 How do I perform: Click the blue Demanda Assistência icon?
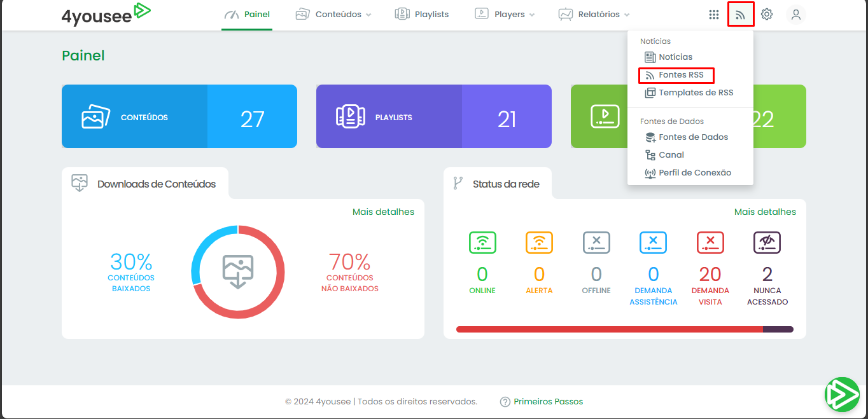point(653,242)
